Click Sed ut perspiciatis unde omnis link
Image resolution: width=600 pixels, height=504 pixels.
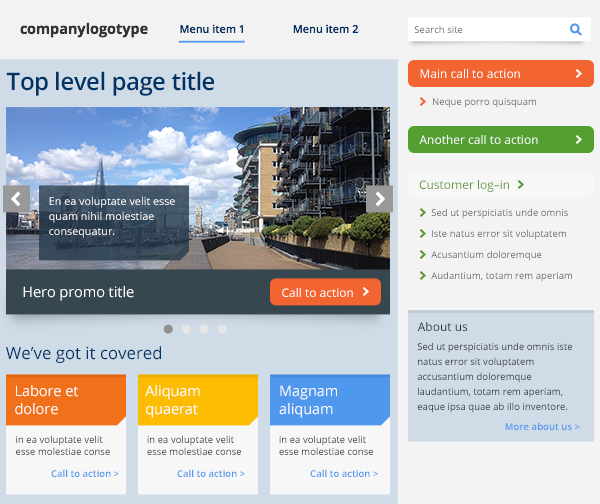coord(500,212)
